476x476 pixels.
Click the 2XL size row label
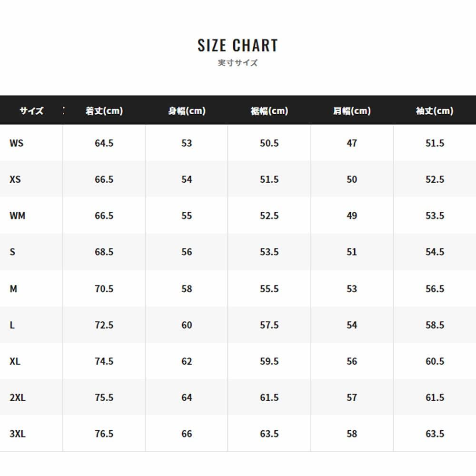[x=18, y=397]
